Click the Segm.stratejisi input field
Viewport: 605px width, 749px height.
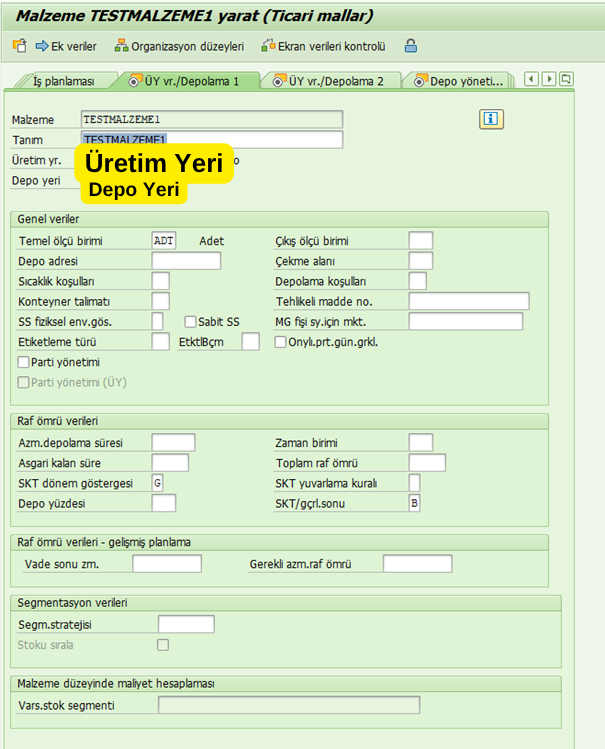pyautogui.click(x=186, y=624)
